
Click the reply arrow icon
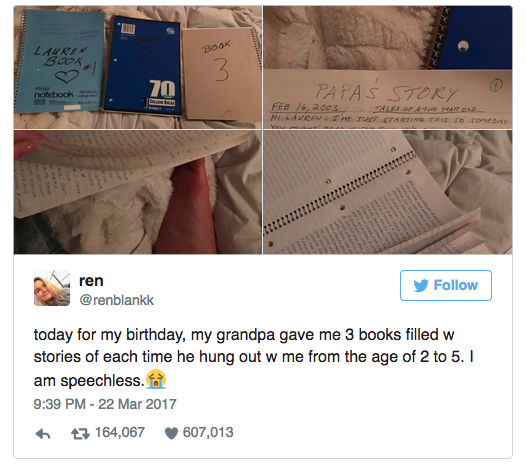43,434
